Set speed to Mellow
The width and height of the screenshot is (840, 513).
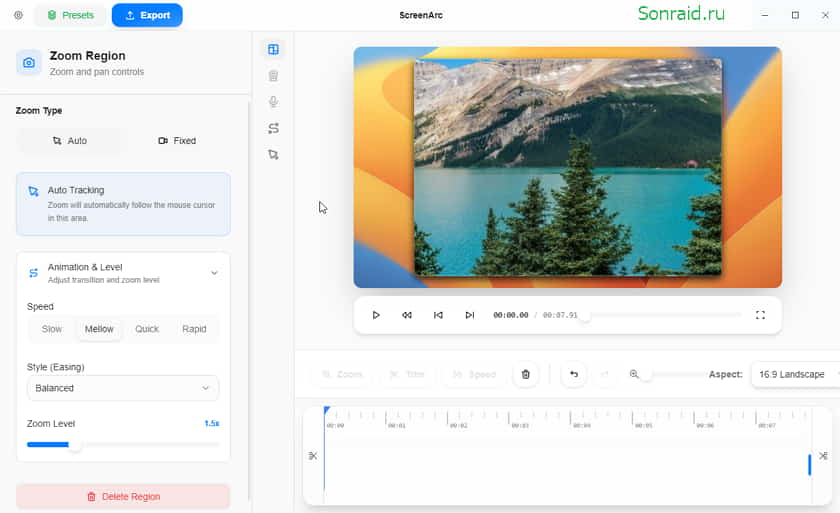pos(99,329)
